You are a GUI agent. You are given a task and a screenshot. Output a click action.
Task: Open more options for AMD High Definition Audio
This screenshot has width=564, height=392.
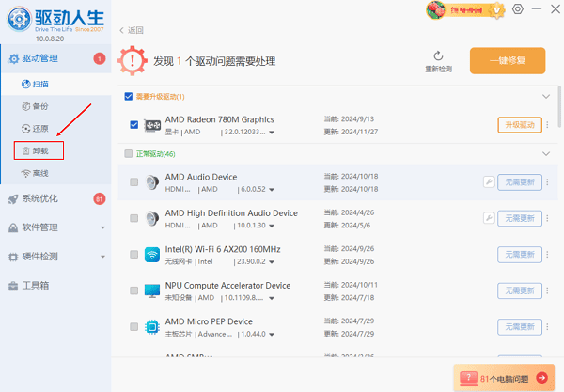(x=547, y=218)
